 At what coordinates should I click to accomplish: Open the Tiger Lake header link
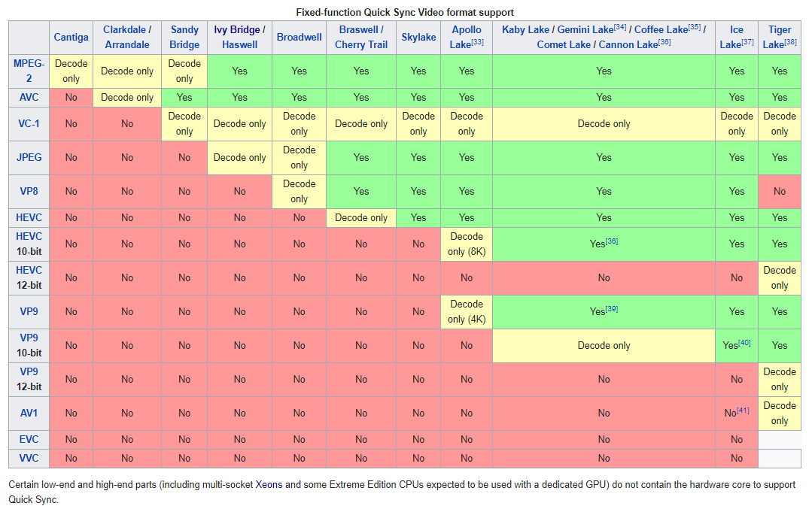pos(778,37)
